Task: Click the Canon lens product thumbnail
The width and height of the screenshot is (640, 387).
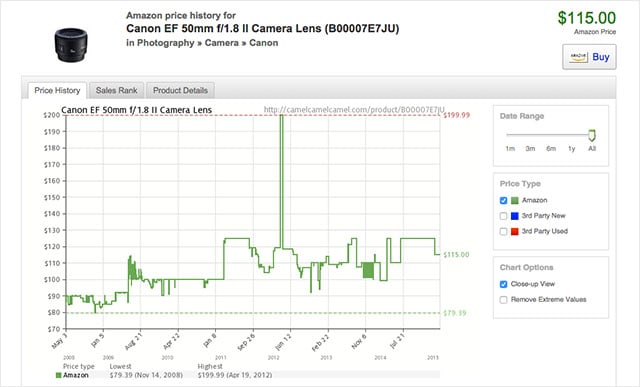Action: tap(71, 45)
